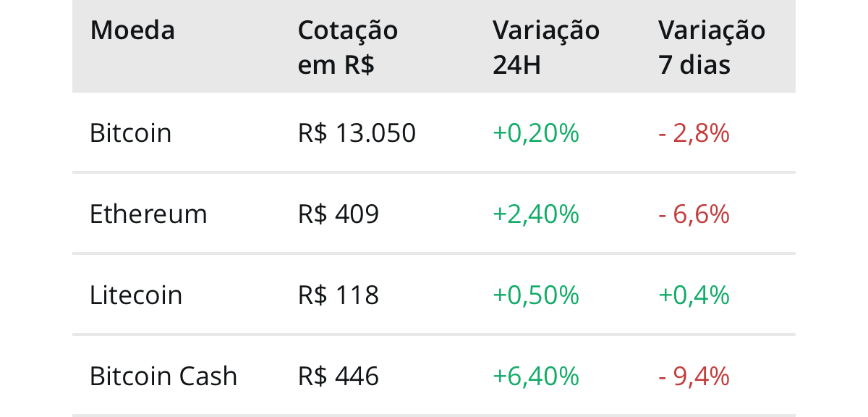The image size is (868, 417).
Task: Click Ethereum's 24H change +2,40%
Action: tap(536, 214)
